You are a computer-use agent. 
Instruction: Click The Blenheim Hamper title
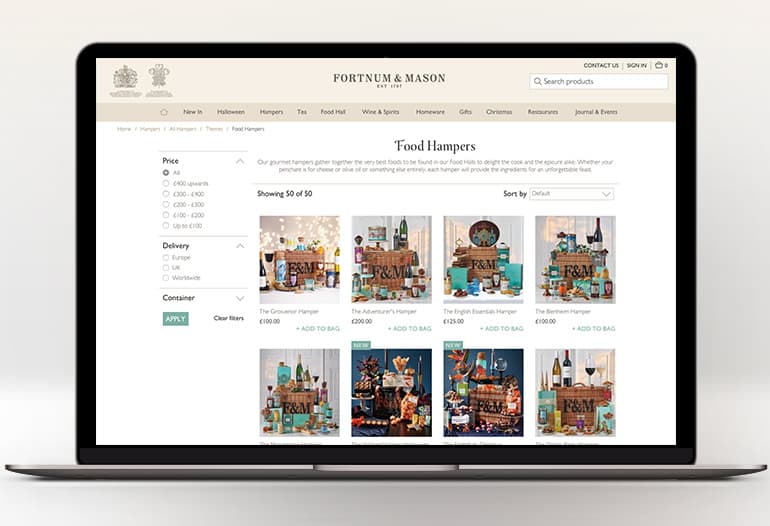[x=563, y=311]
